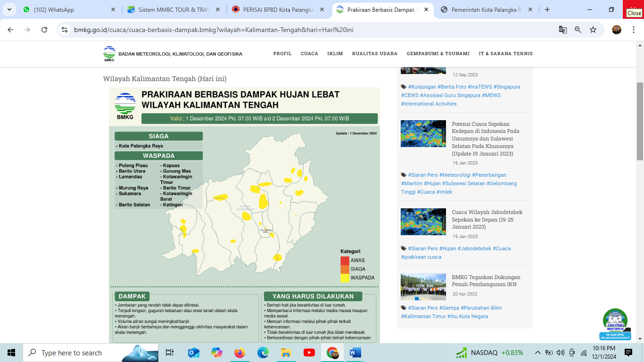The width and height of the screenshot is (644, 362).
Task: Close the Sistem MMBC TOUR tab
Action: click(217, 9)
